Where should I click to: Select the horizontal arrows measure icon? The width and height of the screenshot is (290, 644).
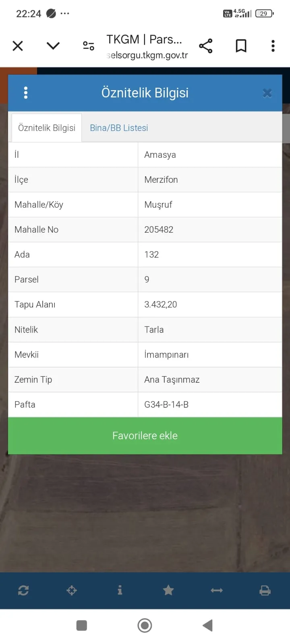217,590
